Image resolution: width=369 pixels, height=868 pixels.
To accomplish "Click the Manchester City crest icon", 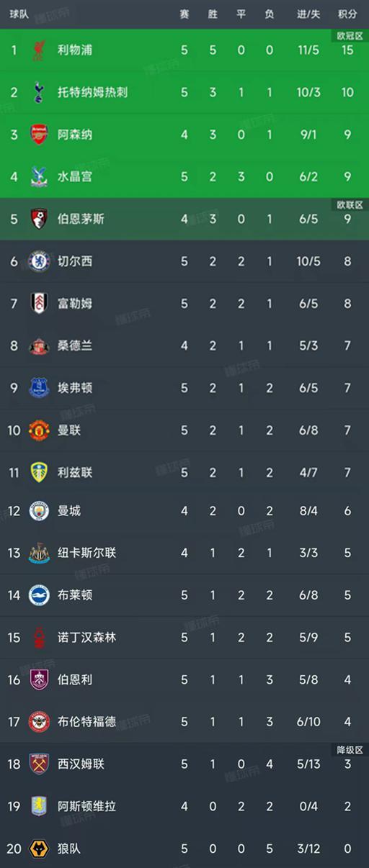I will [x=38, y=511].
